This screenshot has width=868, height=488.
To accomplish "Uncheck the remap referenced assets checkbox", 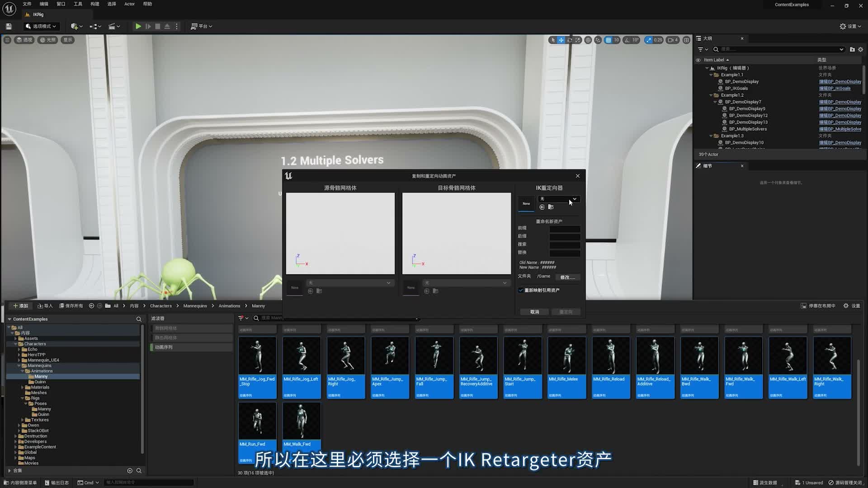I will [521, 290].
